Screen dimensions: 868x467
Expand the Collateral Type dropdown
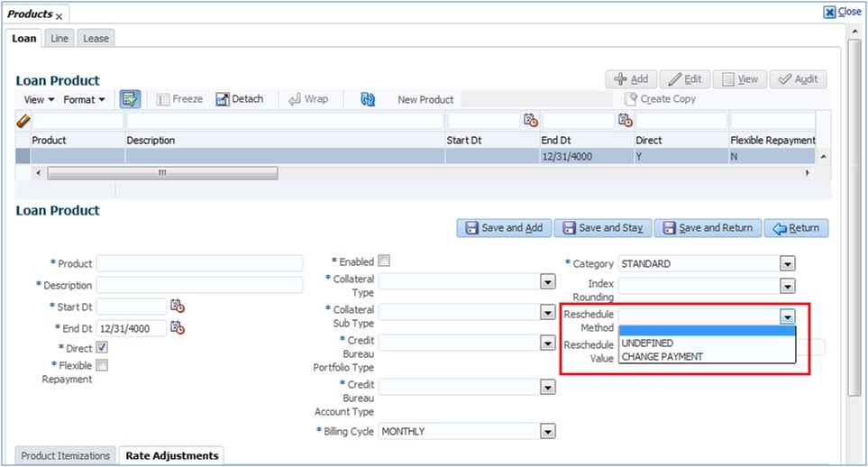(547, 281)
